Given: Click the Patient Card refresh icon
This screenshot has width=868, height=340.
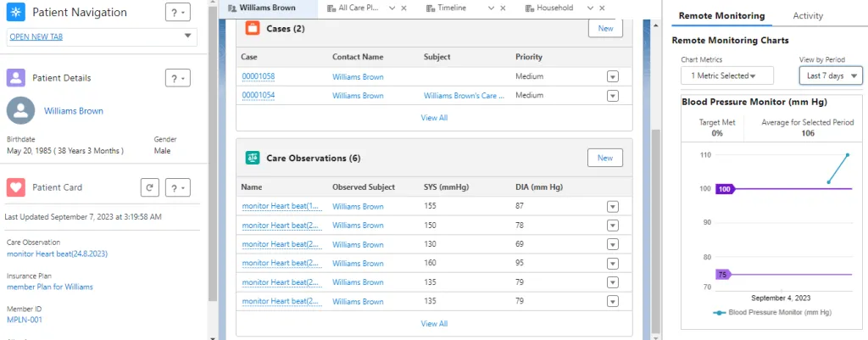Looking at the screenshot, I should (149, 187).
